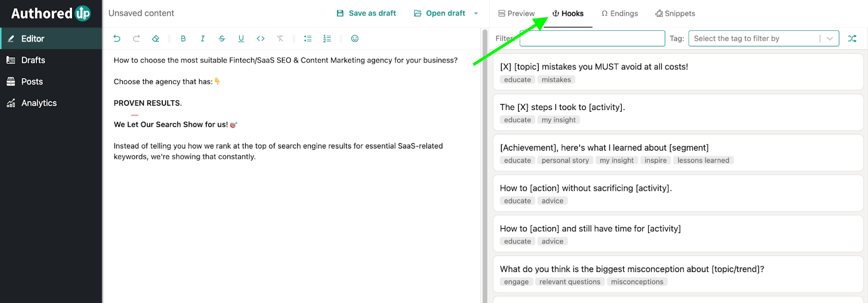The width and height of the screenshot is (868, 303).
Task: Remove text formatting
Action: click(x=280, y=38)
